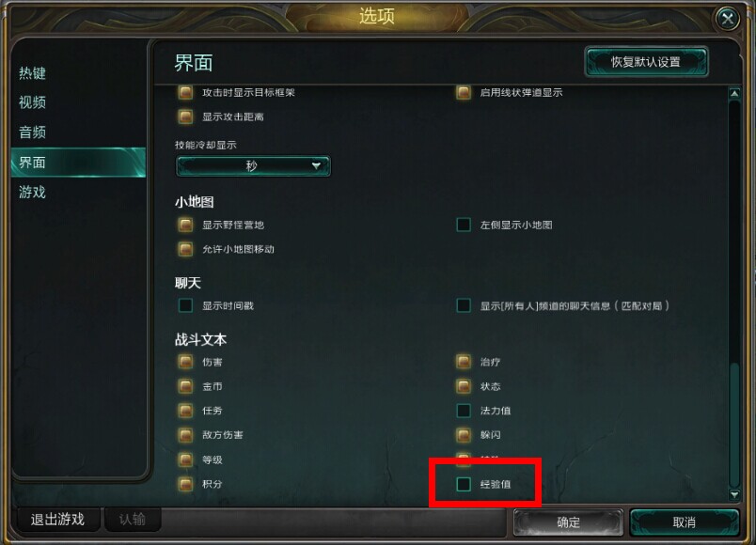Enable the 经验值 checkbox
The image size is (756, 545).
tap(464, 484)
